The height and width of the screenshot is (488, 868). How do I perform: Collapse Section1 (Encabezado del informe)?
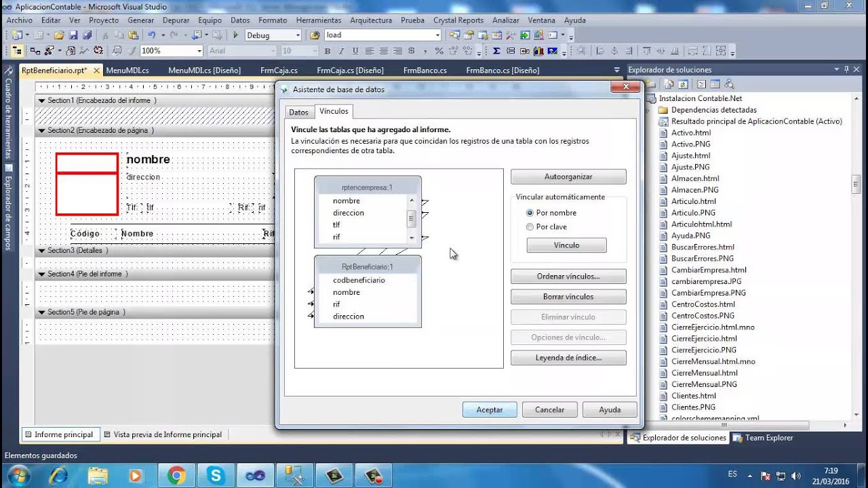pos(41,100)
